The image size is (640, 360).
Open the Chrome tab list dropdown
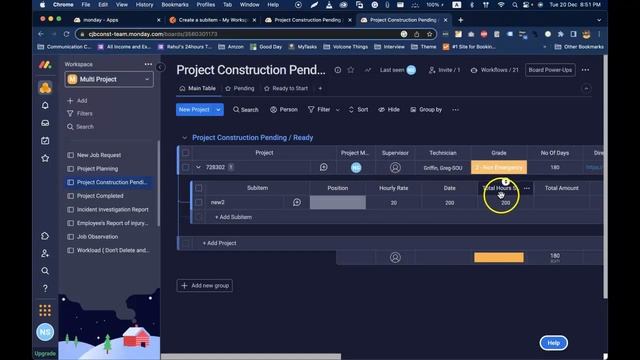pyautogui.click(x=599, y=20)
